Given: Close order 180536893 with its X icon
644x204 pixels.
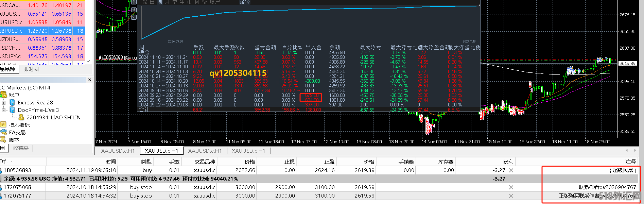Looking at the screenshot, I should tap(511, 170).
